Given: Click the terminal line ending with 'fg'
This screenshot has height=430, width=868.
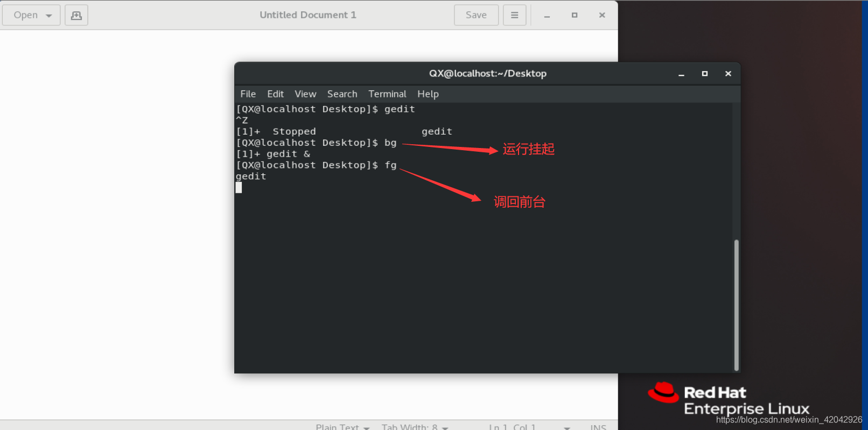Looking at the screenshot, I should (316, 165).
